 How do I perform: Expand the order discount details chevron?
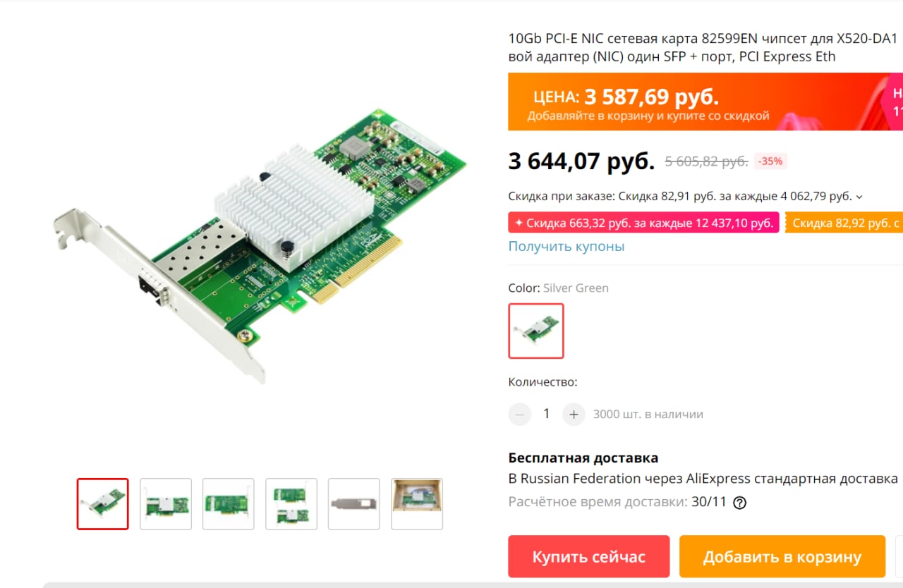[859, 197]
